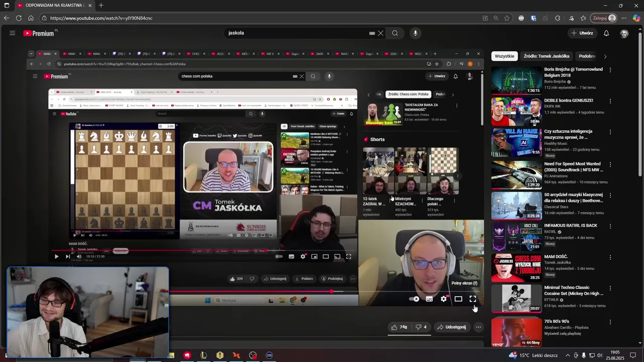This screenshot has width=644, height=362.
Task: Show more filter chips with the arrow
Action: (605, 56)
